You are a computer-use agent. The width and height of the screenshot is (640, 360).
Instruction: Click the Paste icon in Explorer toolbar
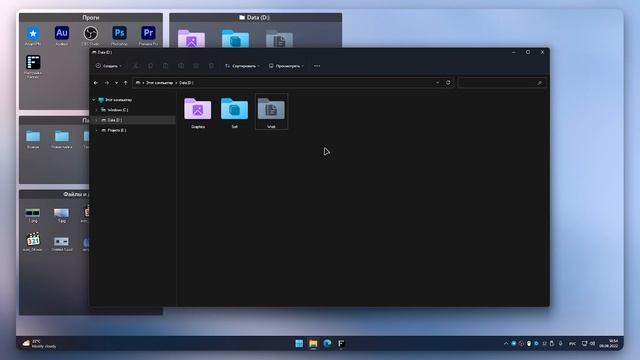(166, 66)
